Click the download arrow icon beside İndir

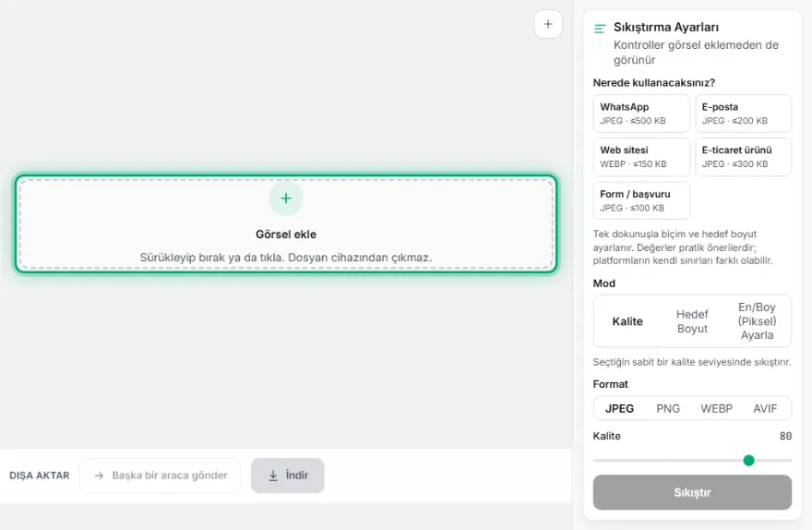[x=273, y=476]
